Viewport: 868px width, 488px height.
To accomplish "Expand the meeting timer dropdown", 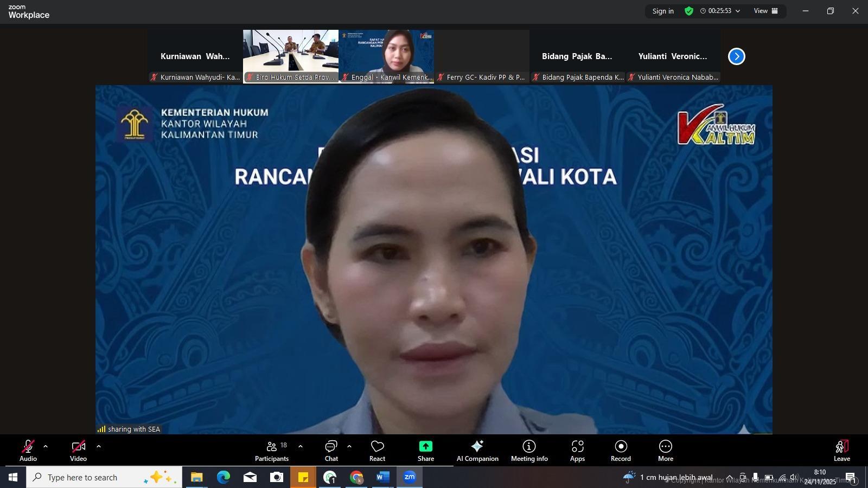I will point(737,11).
